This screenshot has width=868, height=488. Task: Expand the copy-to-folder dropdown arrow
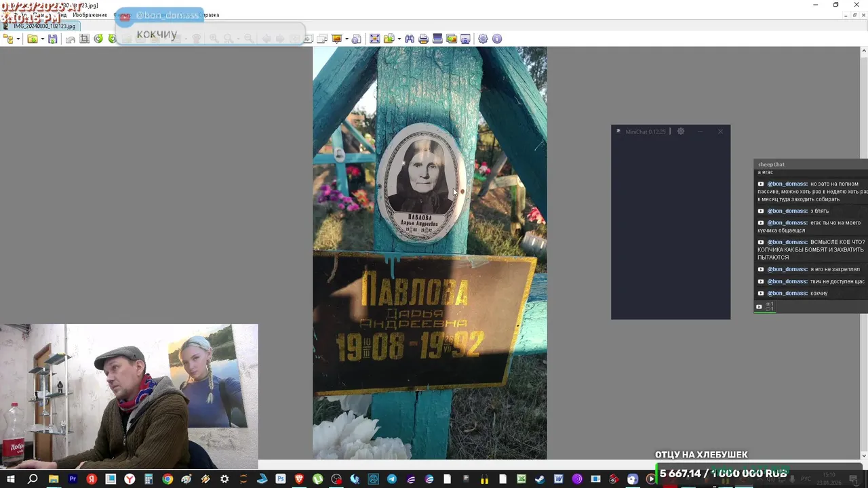(399, 39)
